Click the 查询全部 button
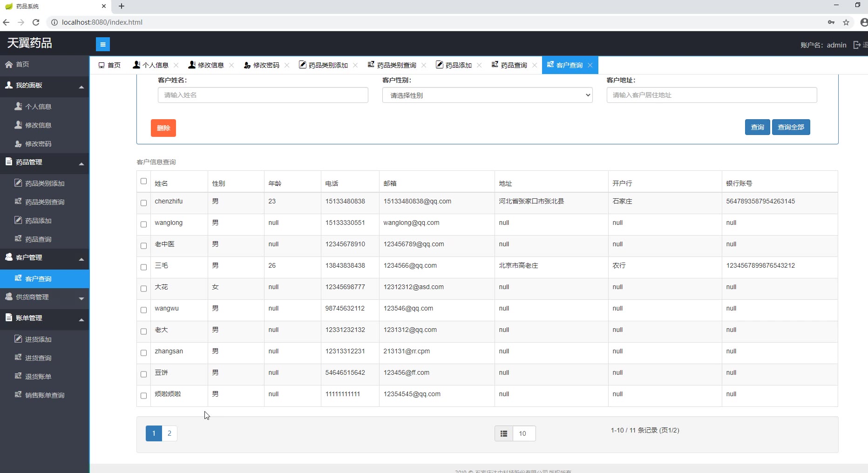 791,127
